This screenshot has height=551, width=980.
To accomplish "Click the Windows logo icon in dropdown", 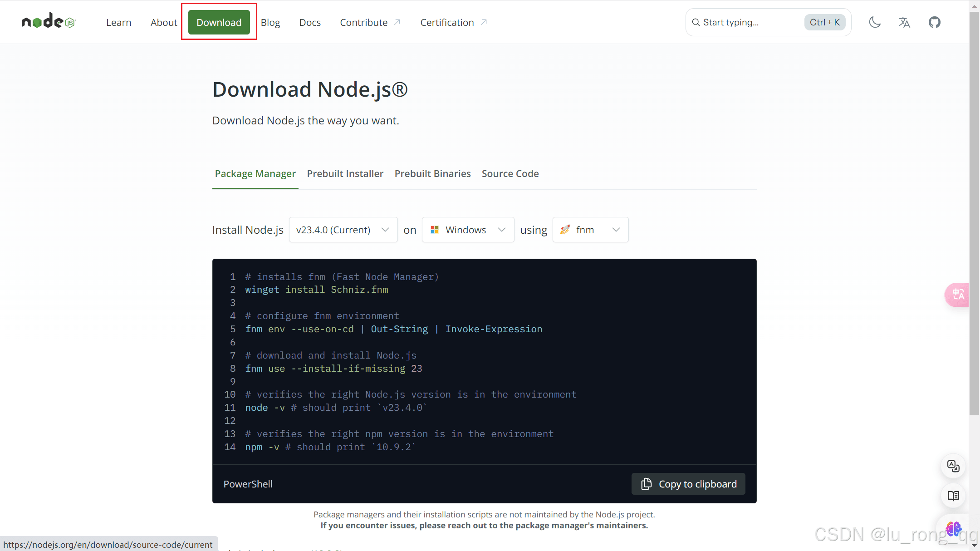I will 434,230.
